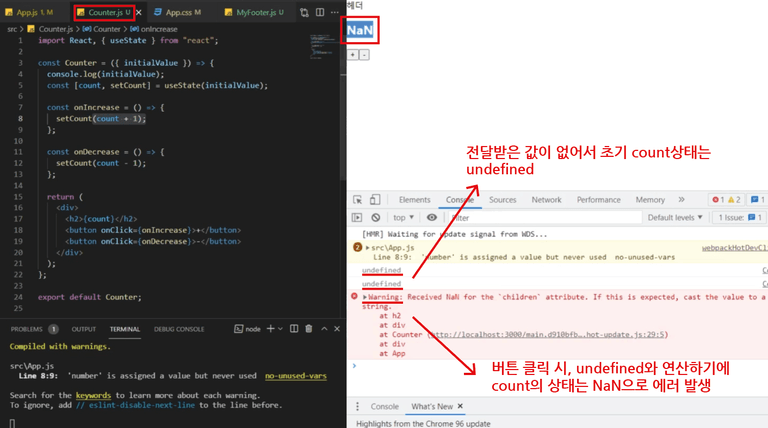Click the plus button under NaN
This screenshot has width=768, height=428.
click(x=353, y=55)
